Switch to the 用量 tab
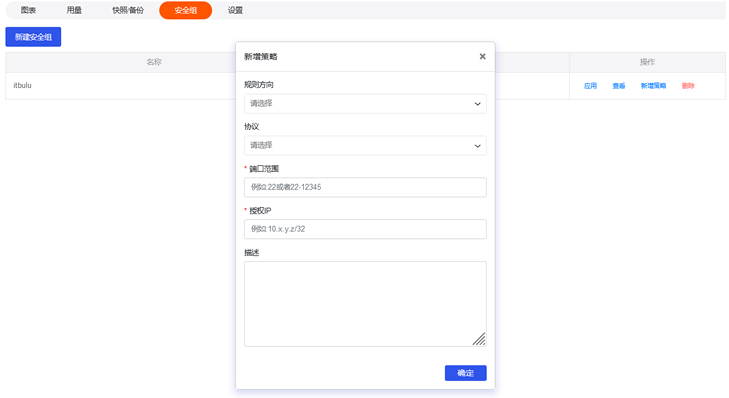This screenshot has width=729, height=398. pos(74,10)
